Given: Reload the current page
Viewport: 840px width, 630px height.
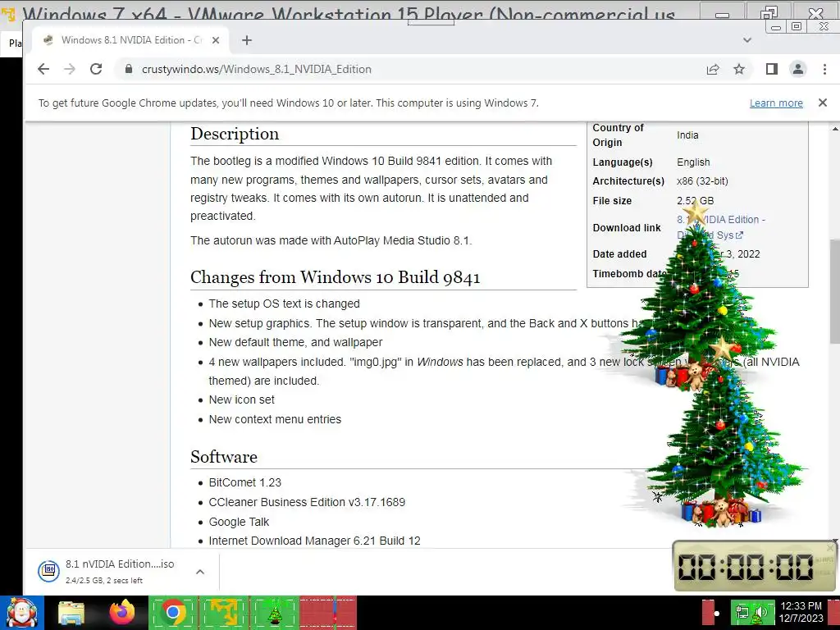Looking at the screenshot, I should tap(96, 69).
